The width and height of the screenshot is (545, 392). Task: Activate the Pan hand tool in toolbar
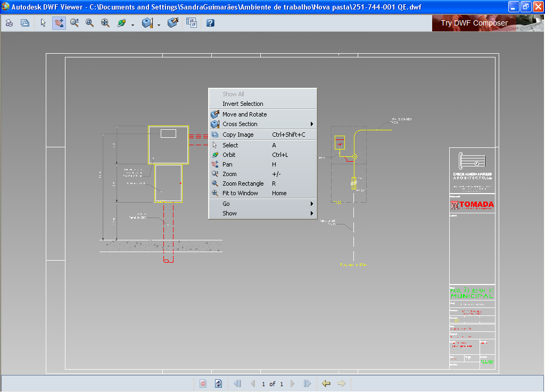point(59,23)
